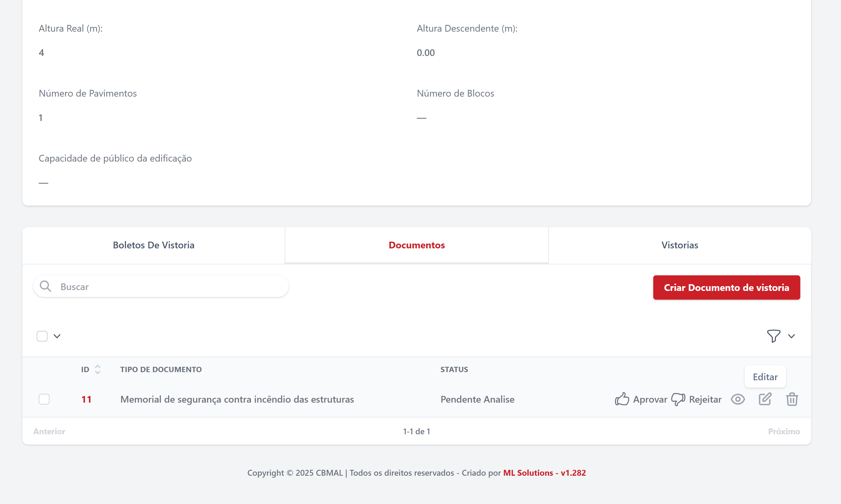841x504 pixels.
Task: Switch to Boletos De Vistoria tab
Action: [x=154, y=245]
